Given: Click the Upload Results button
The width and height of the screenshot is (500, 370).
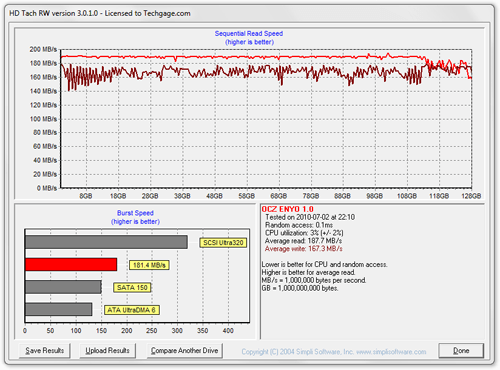Looking at the screenshot, I should [x=107, y=351].
